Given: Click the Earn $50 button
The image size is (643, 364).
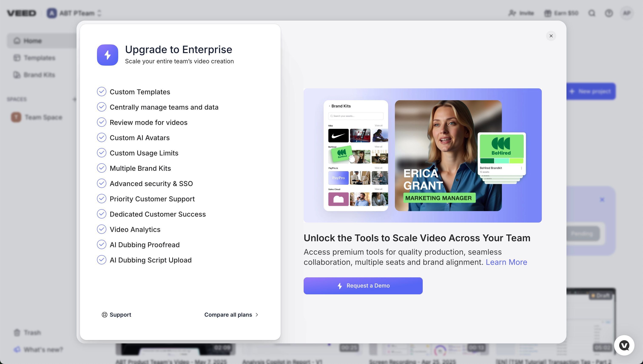Looking at the screenshot, I should 561,13.
